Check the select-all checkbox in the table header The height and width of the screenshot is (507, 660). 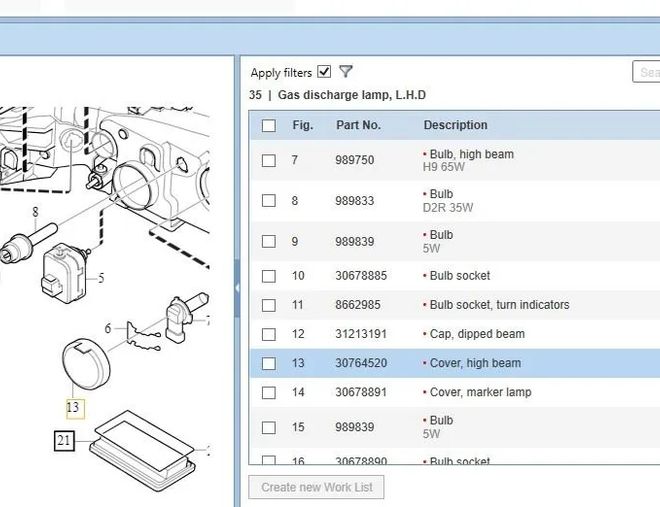[x=268, y=126]
